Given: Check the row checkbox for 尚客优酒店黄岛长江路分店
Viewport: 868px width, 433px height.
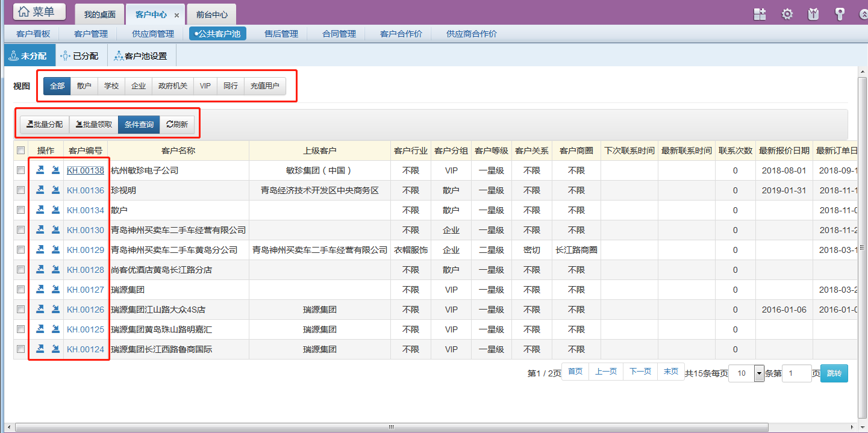Looking at the screenshot, I should (21, 270).
